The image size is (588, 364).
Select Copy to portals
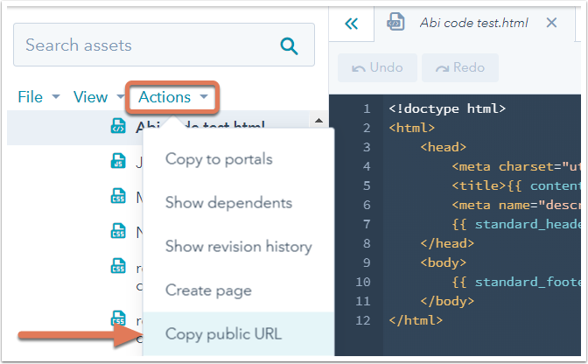tap(219, 159)
